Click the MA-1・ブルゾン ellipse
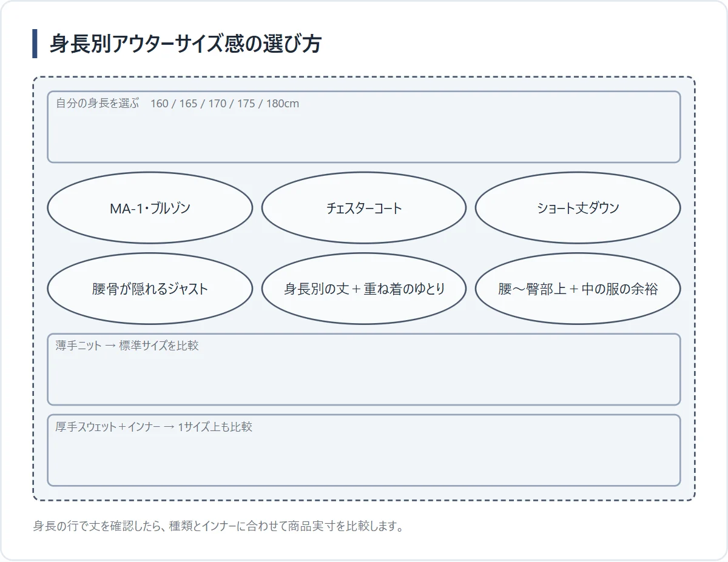The height and width of the screenshot is (562, 728). click(150, 208)
